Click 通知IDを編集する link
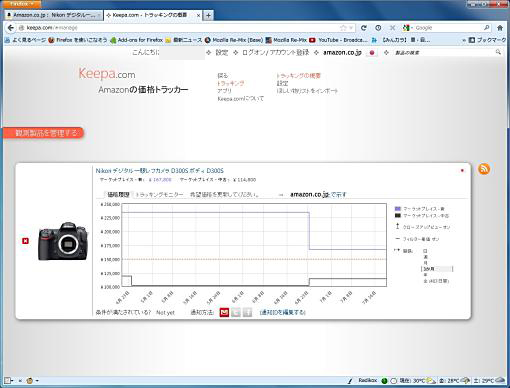Screen dimensions: 510x388 click(x=283, y=312)
